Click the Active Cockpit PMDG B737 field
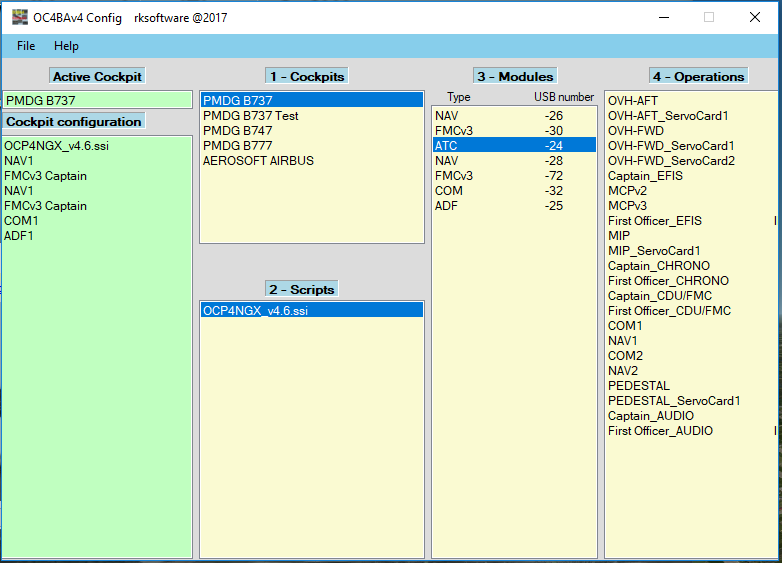The width and height of the screenshot is (782, 563). click(x=97, y=100)
